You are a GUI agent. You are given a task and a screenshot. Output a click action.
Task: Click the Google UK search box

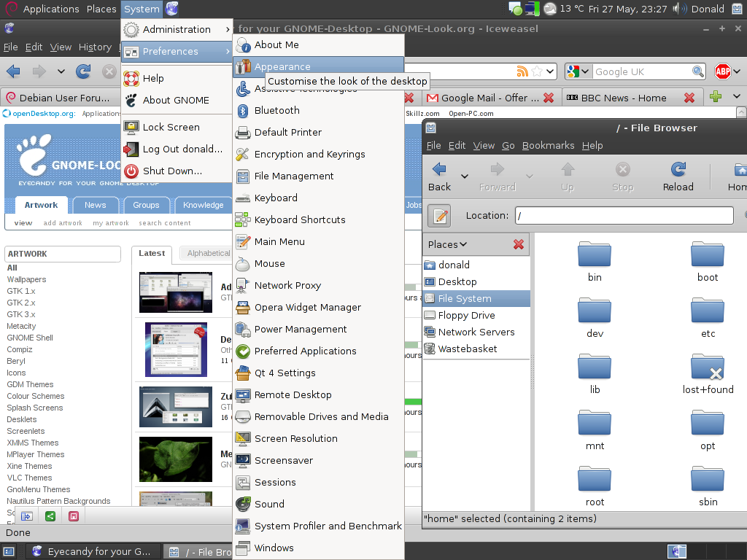[642, 72]
